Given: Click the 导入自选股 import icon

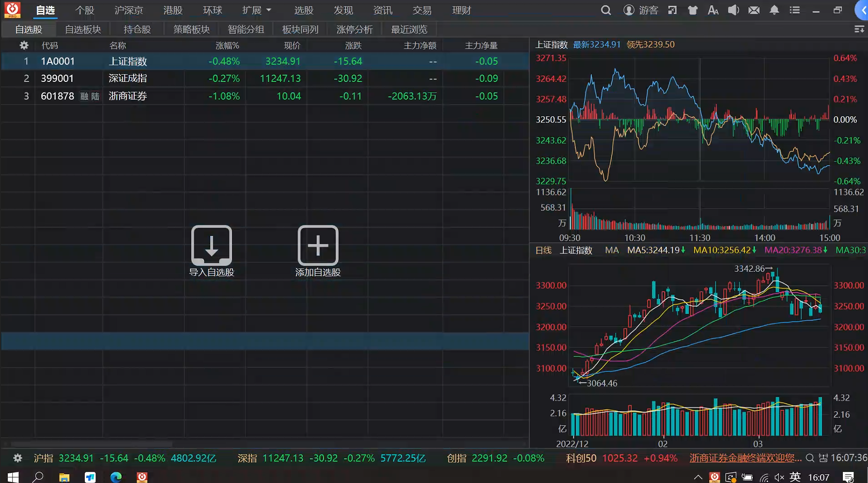Looking at the screenshot, I should 211,245.
